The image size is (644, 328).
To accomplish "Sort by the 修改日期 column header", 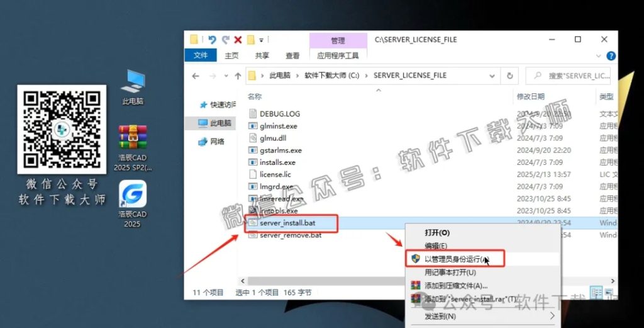I will tap(531, 96).
